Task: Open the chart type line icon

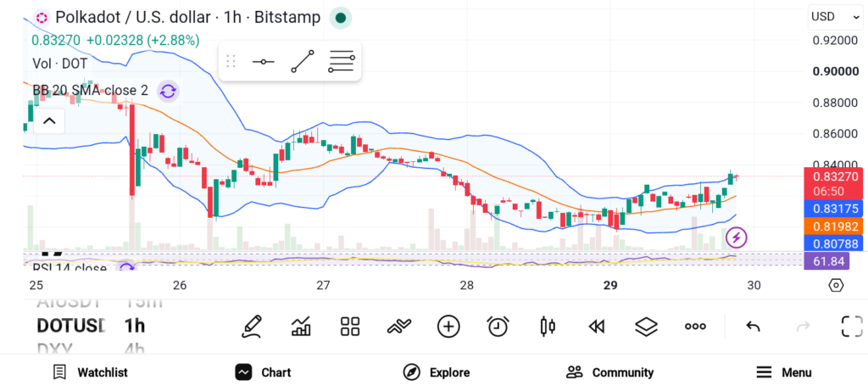Action: pyautogui.click(x=399, y=327)
